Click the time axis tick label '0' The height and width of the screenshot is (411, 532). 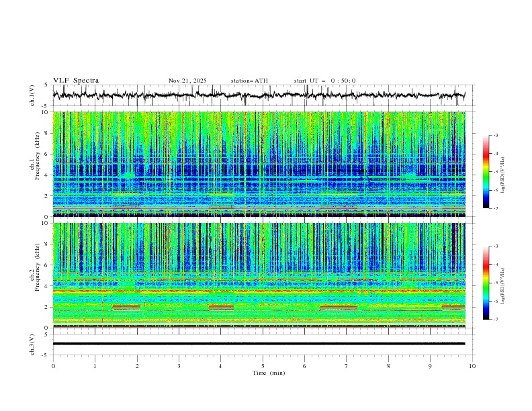(x=53, y=366)
